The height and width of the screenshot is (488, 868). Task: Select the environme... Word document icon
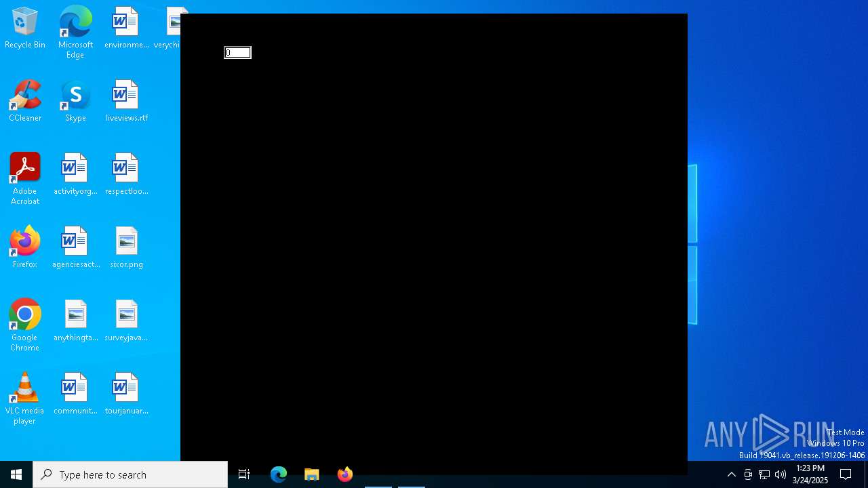(126, 28)
